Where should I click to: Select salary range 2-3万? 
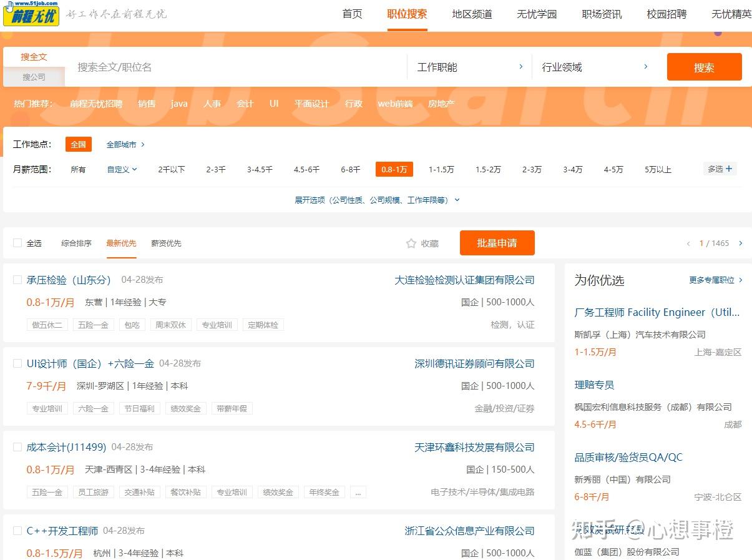click(532, 169)
